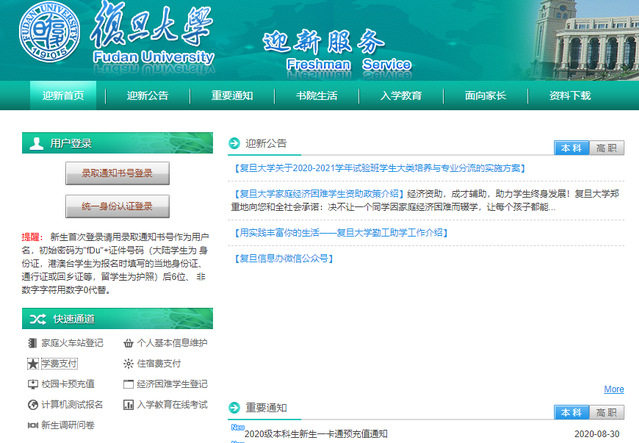Open the 新生调研问卷 quick link

click(68, 425)
